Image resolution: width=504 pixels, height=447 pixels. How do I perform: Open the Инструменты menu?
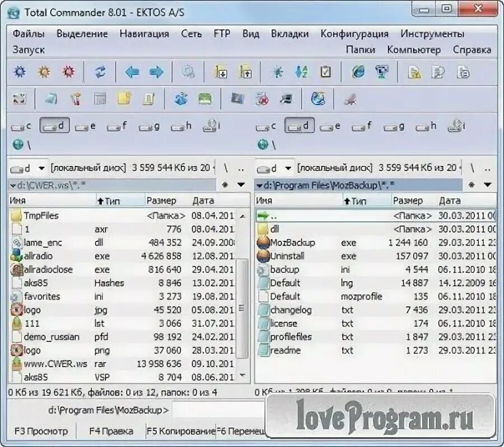(x=432, y=34)
